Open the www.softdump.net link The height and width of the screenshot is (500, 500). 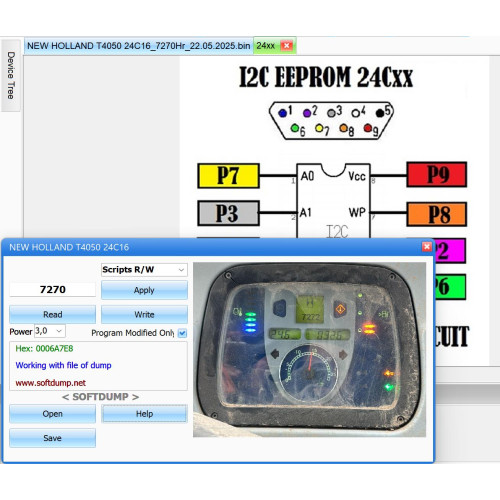coord(50,383)
